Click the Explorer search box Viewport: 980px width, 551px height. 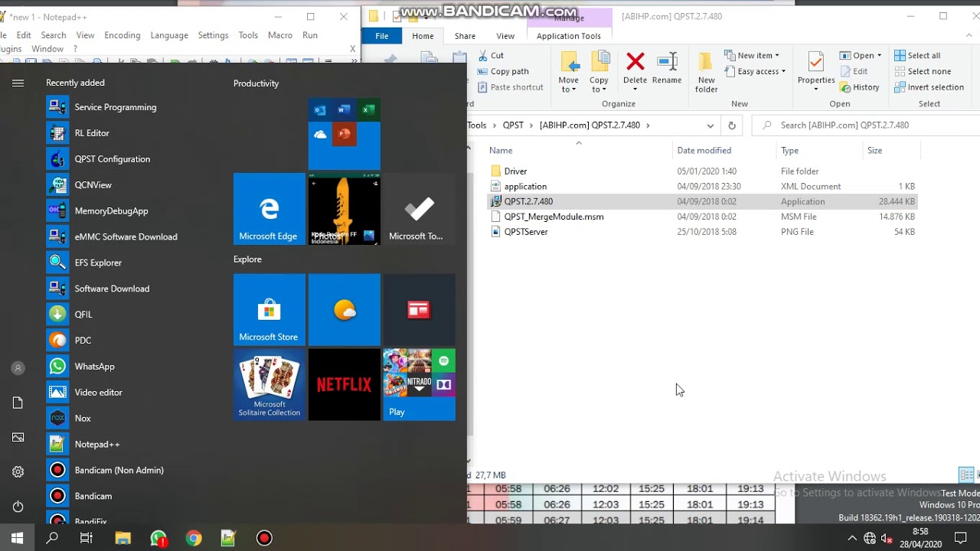(865, 126)
